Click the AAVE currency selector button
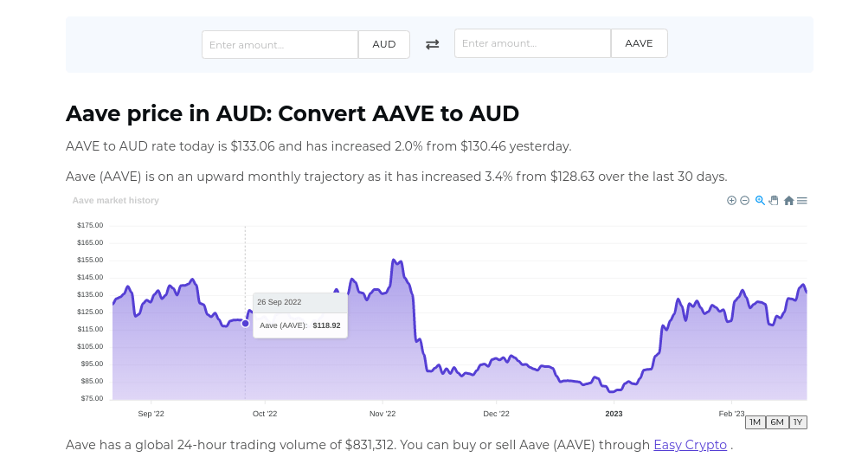Viewport: 868px width, 470px height. [639, 43]
